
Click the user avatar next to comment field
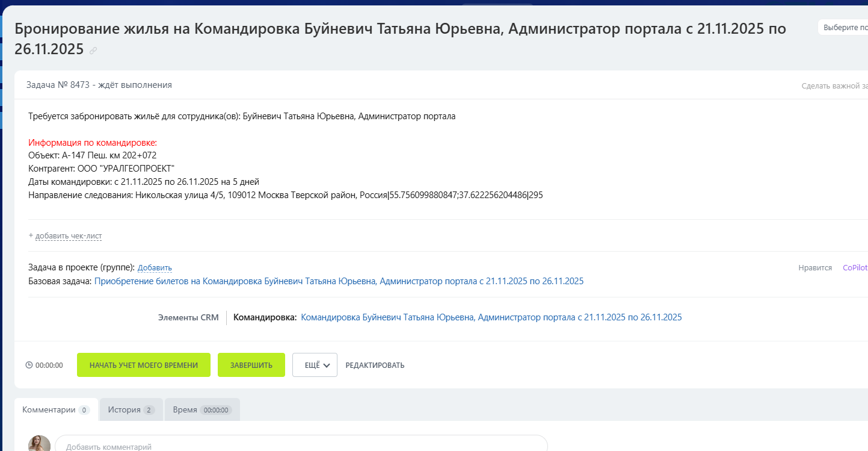coord(39,443)
